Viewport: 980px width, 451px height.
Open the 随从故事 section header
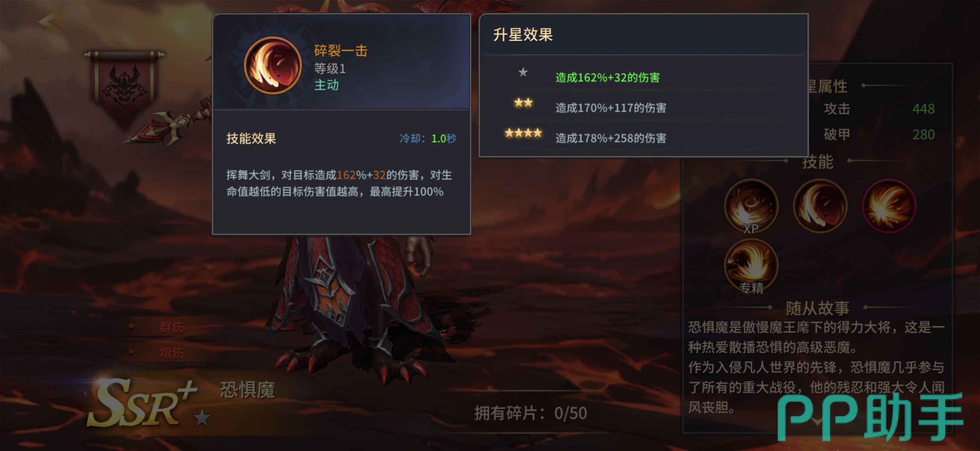[x=818, y=307]
